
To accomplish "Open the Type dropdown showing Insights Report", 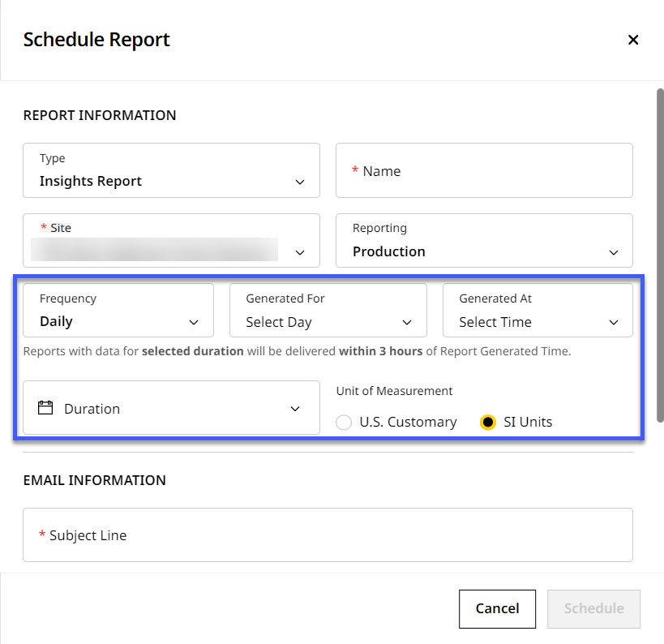I will coord(171,170).
